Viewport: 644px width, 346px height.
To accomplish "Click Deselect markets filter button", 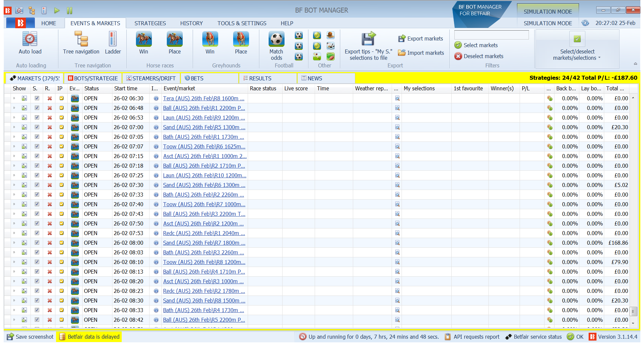I will tap(479, 56).
